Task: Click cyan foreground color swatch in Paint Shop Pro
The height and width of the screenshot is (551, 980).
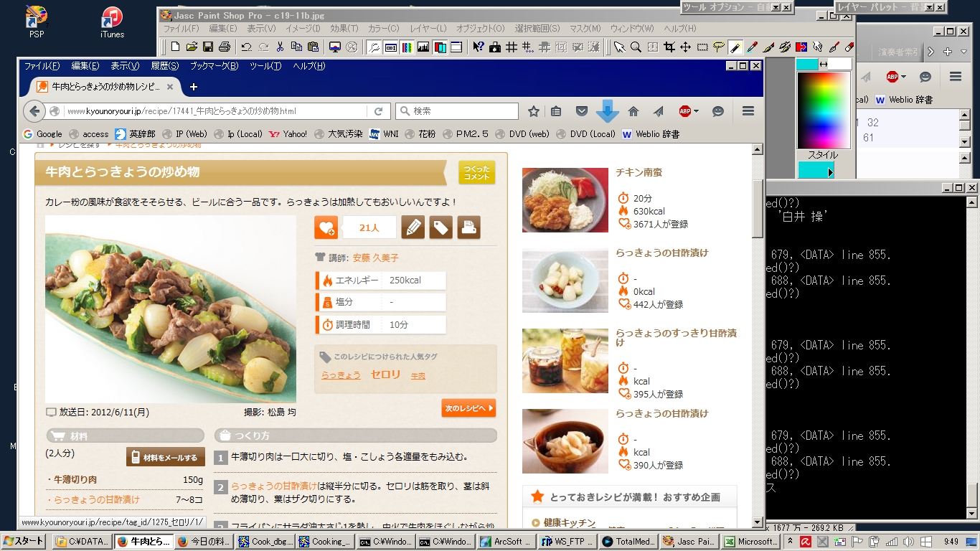Action: click(806, 64)
